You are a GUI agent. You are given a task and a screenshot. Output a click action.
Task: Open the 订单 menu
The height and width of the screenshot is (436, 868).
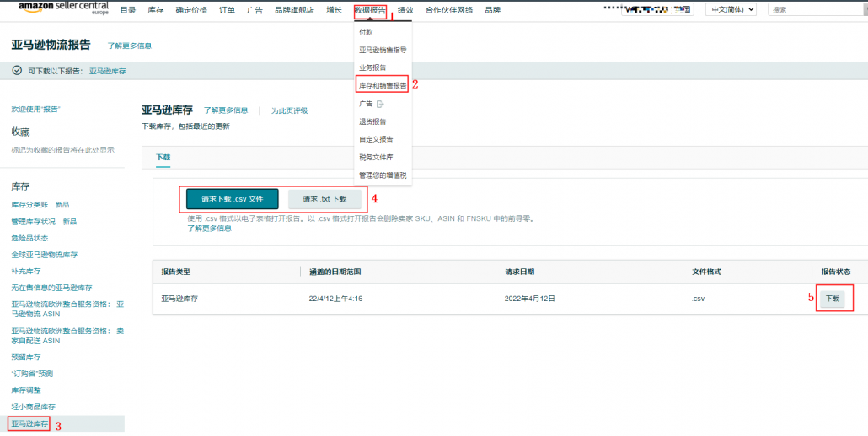[227, 10]
